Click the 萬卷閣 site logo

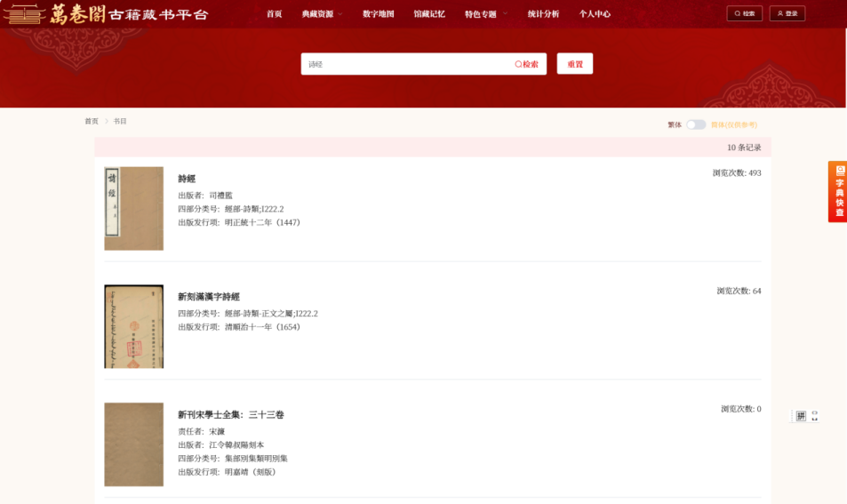105,13
